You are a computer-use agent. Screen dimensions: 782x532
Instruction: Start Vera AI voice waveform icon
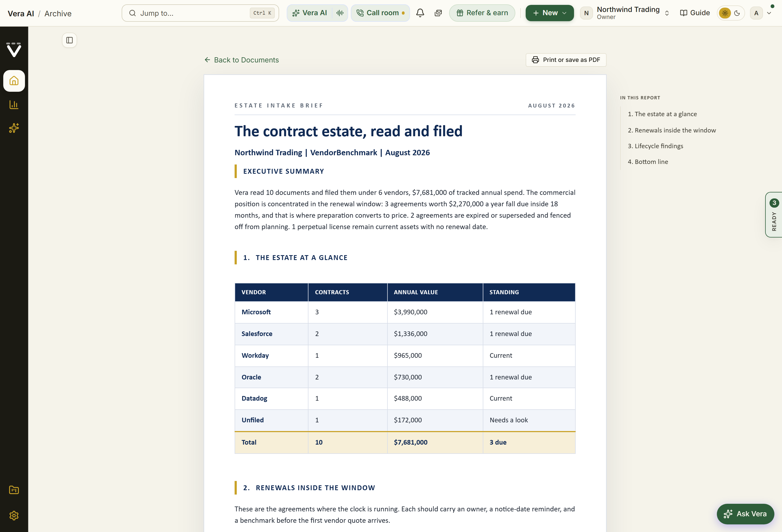(340, 13)
